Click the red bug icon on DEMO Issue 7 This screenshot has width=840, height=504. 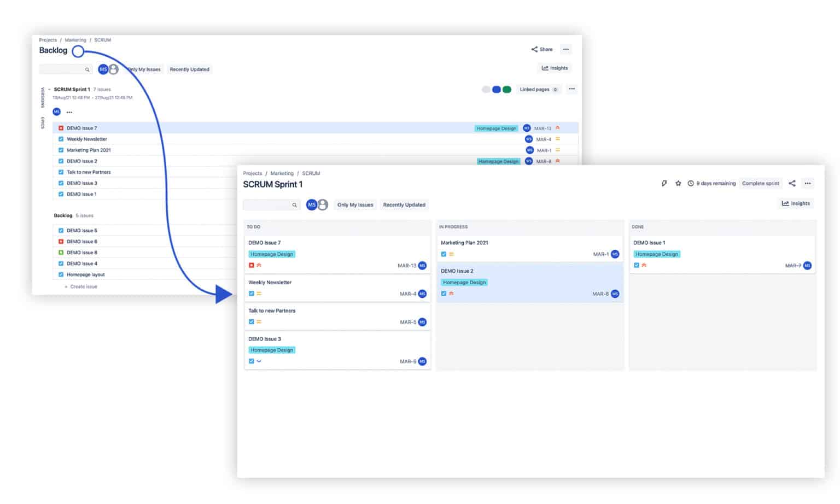[251, 265]
